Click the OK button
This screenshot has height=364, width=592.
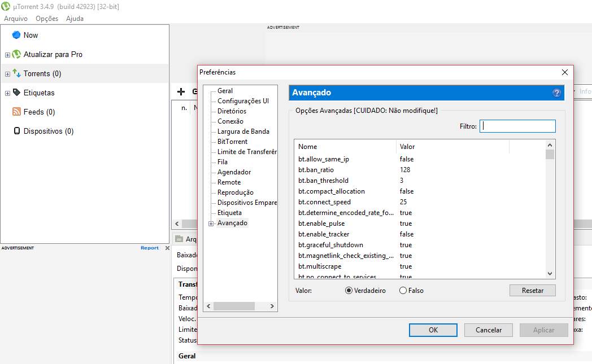tap(433, 330)
